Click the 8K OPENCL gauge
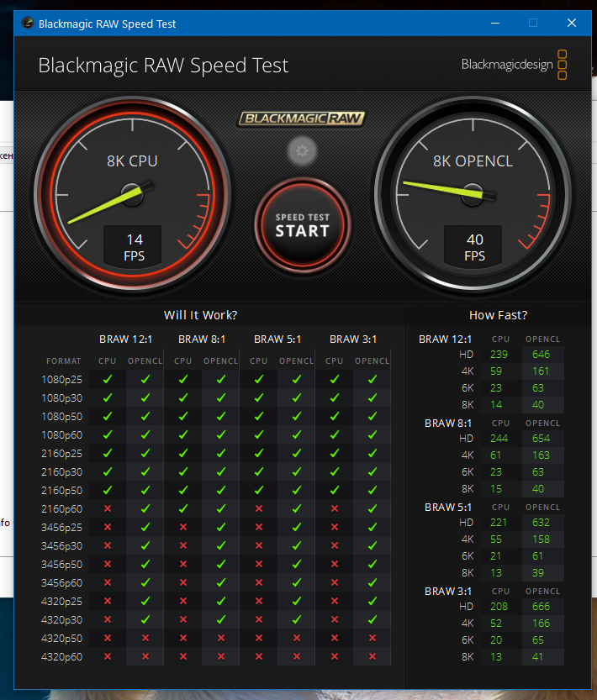 473,194
